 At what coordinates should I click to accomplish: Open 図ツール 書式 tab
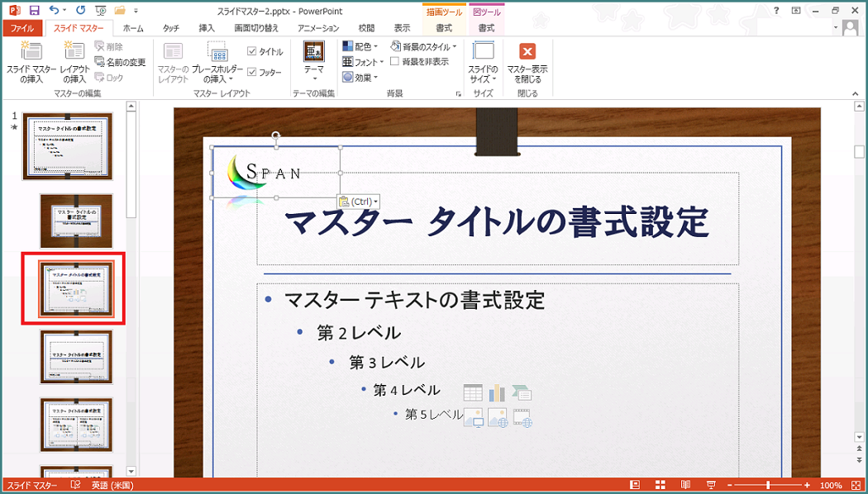click(486, 27)
